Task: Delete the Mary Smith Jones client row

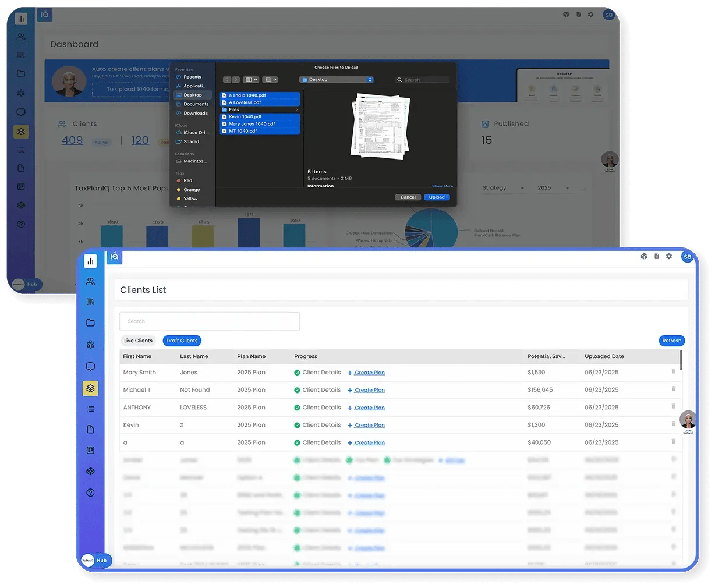Action: 674,371
